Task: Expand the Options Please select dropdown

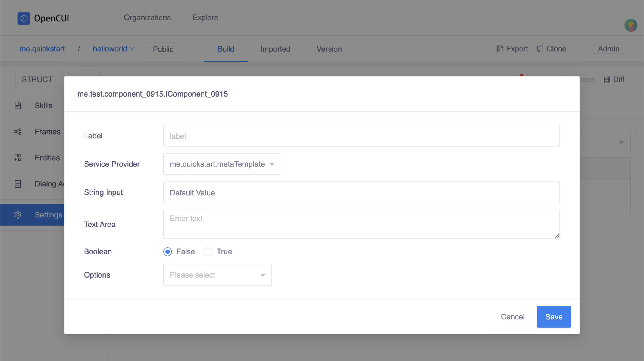Action: coord(217,275)
